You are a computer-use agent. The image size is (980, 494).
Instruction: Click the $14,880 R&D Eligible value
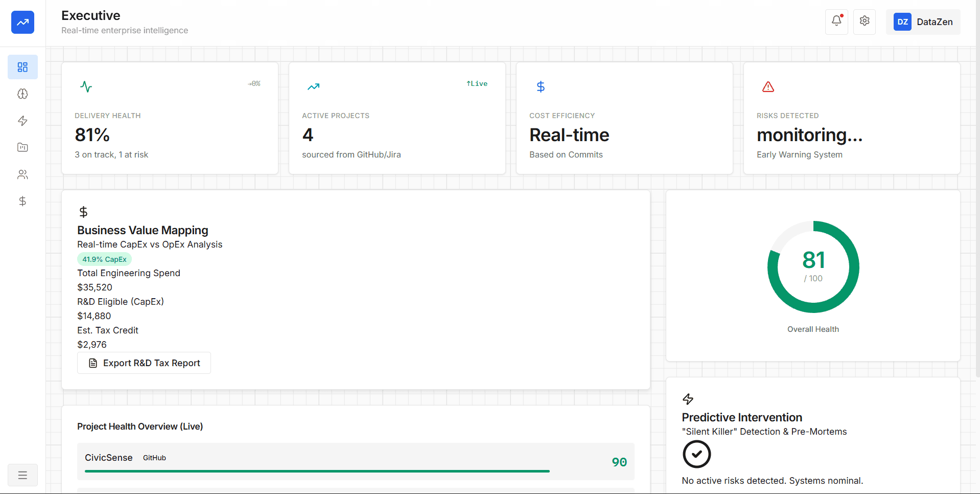[94, 316]
